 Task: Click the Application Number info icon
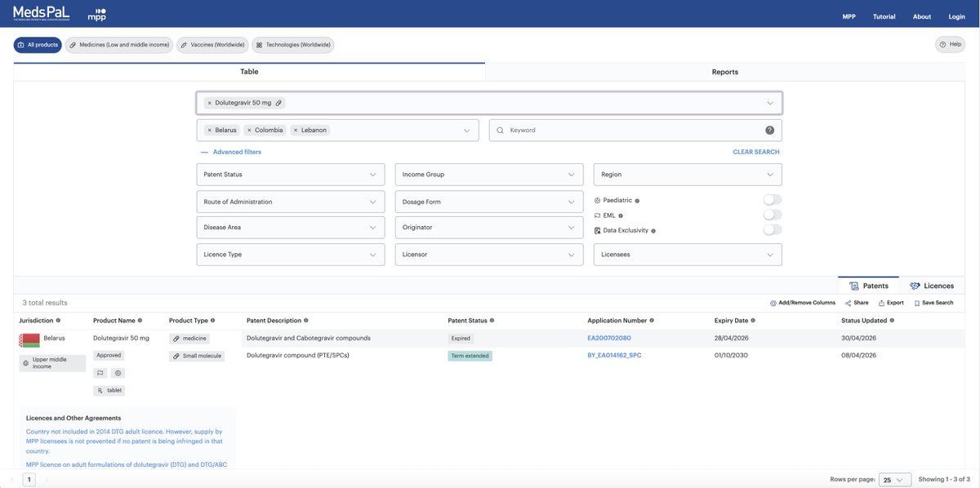651,321
